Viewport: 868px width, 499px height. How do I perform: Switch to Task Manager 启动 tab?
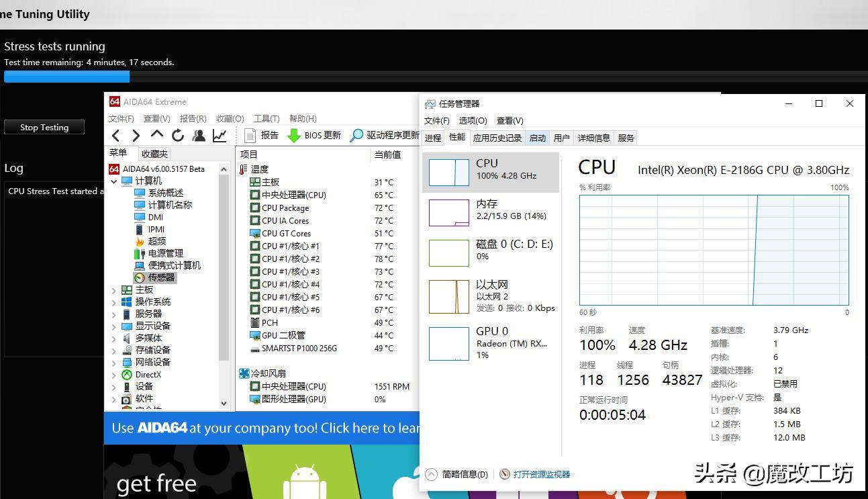tap(538, 138)
